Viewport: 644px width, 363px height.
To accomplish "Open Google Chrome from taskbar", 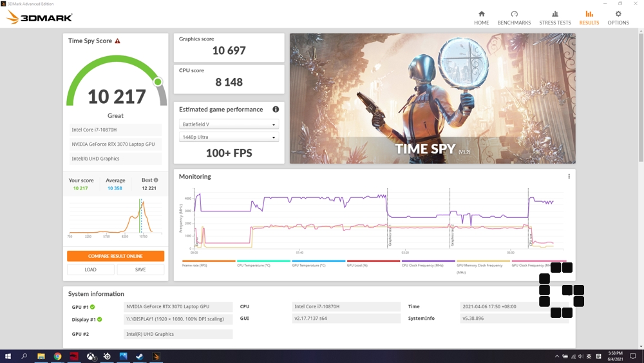I will [x=57, y=356].
